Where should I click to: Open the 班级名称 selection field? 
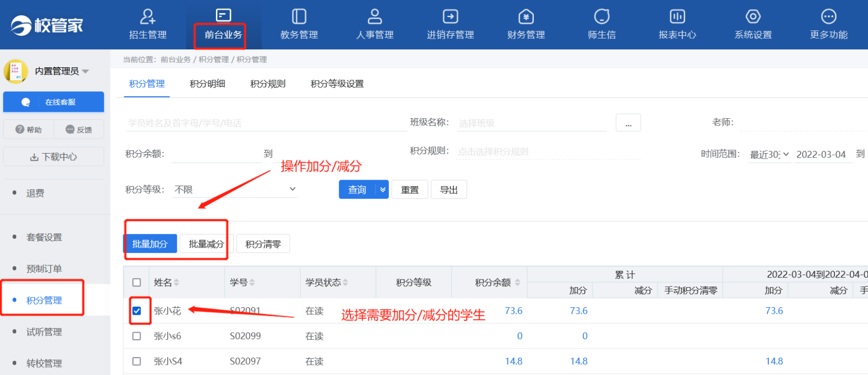coord(532,123)
